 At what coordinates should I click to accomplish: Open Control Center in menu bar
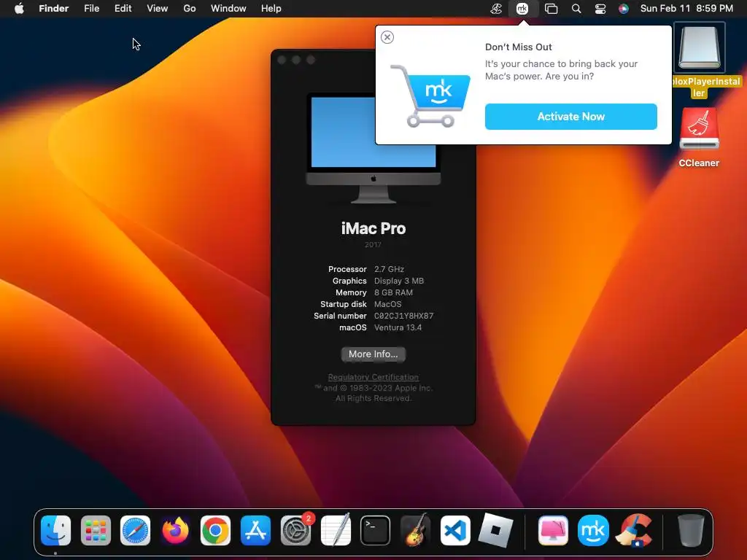(x=600, y=9)
